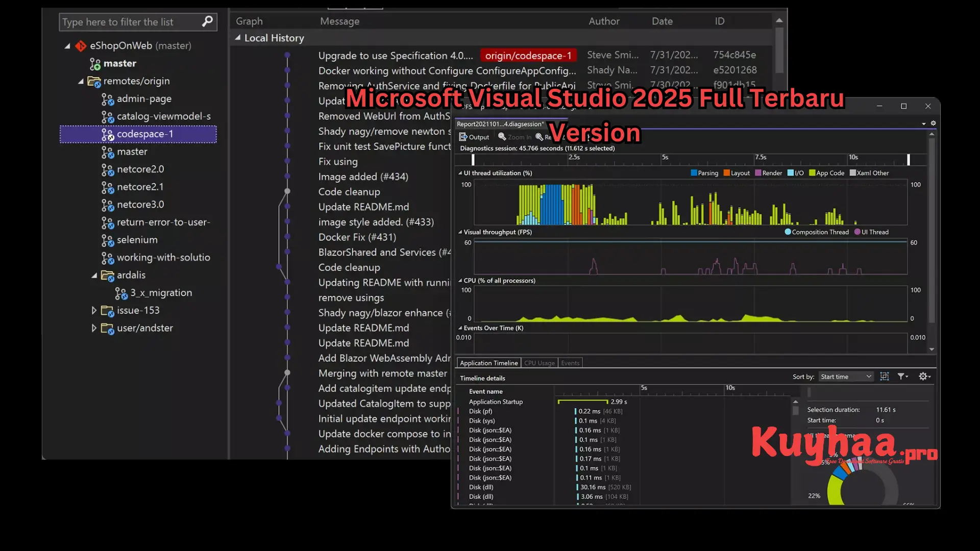Select the codespace-1 remote branch
Screen dimensions: 980x551
[138, 134]
